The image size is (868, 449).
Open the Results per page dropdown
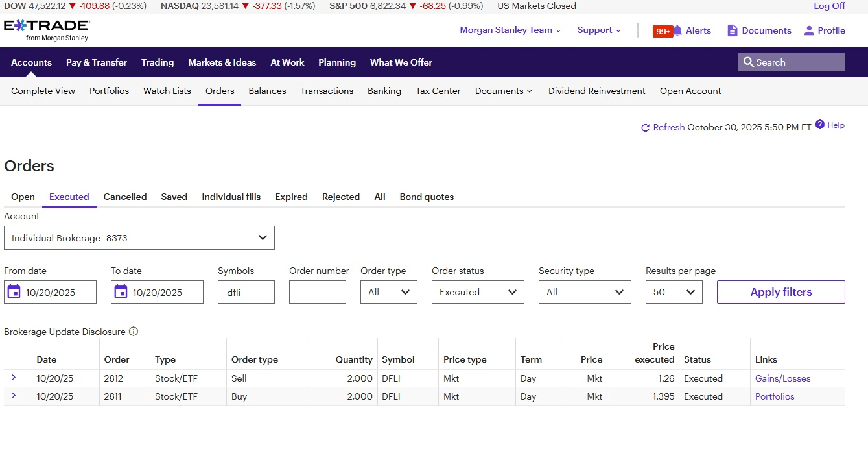pos(674,292)
